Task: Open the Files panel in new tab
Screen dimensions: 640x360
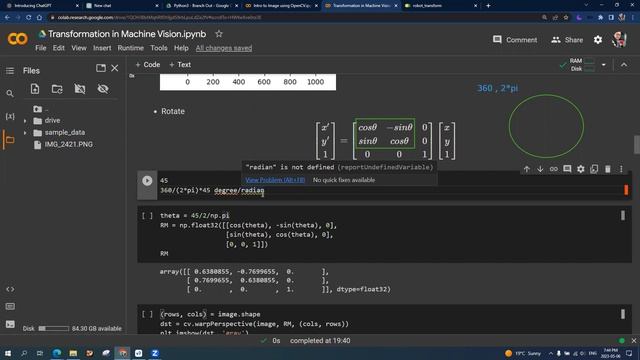Action: pyautogui.click(x=101, y=68)
